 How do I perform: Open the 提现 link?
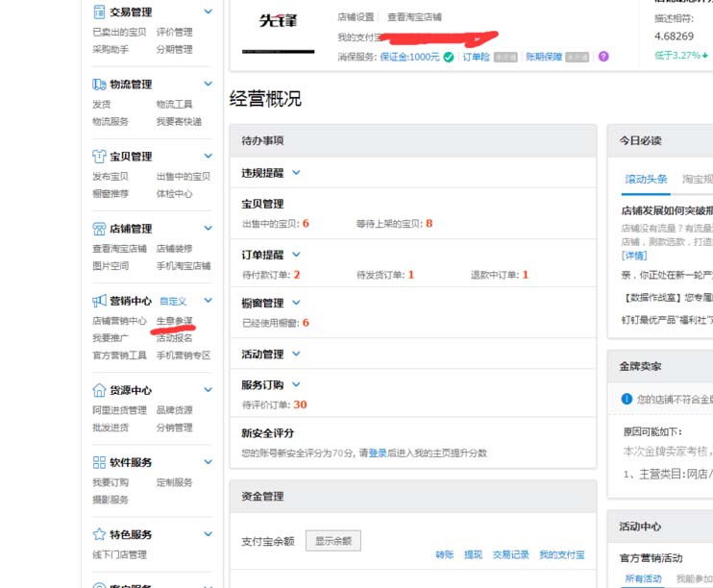click(473, 554)
